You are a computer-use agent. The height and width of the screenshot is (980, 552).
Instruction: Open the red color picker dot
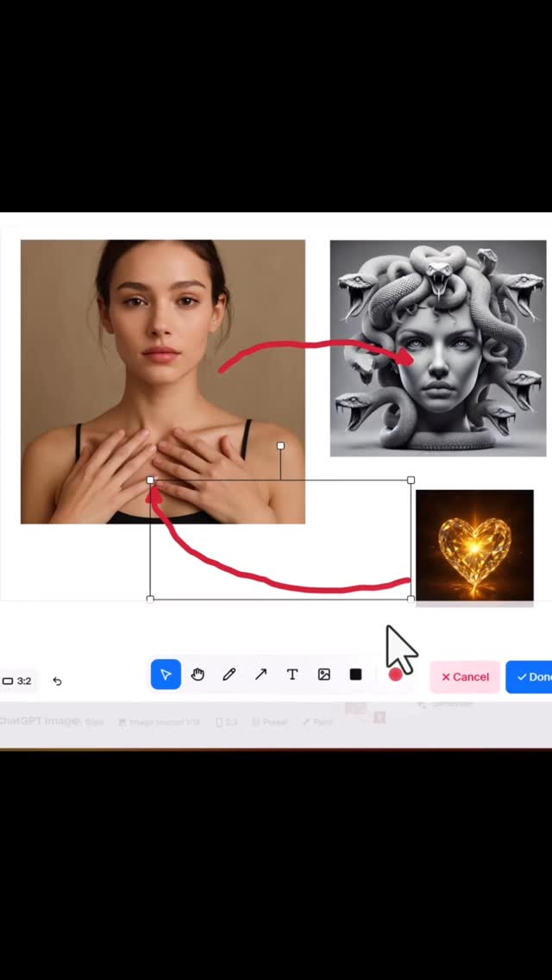pos(395,675)
